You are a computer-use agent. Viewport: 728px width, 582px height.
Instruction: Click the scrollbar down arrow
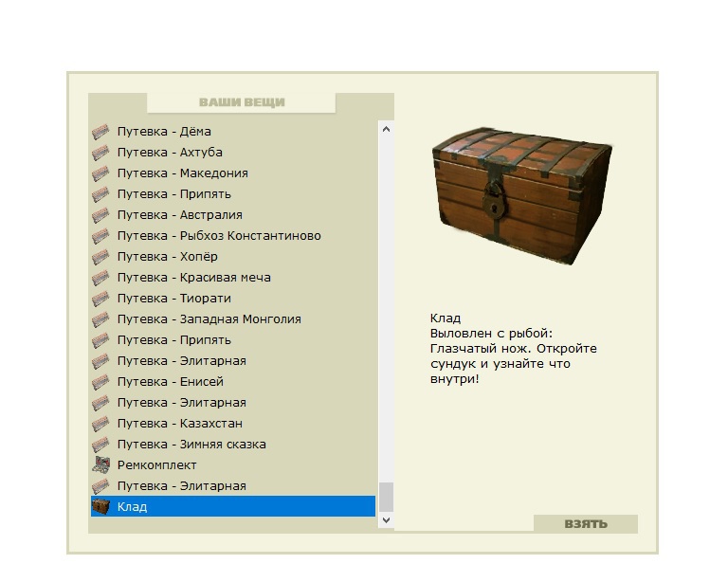387,520
